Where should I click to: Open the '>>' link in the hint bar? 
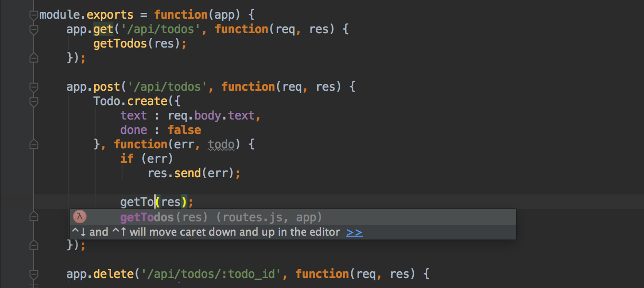click(355, 232)
